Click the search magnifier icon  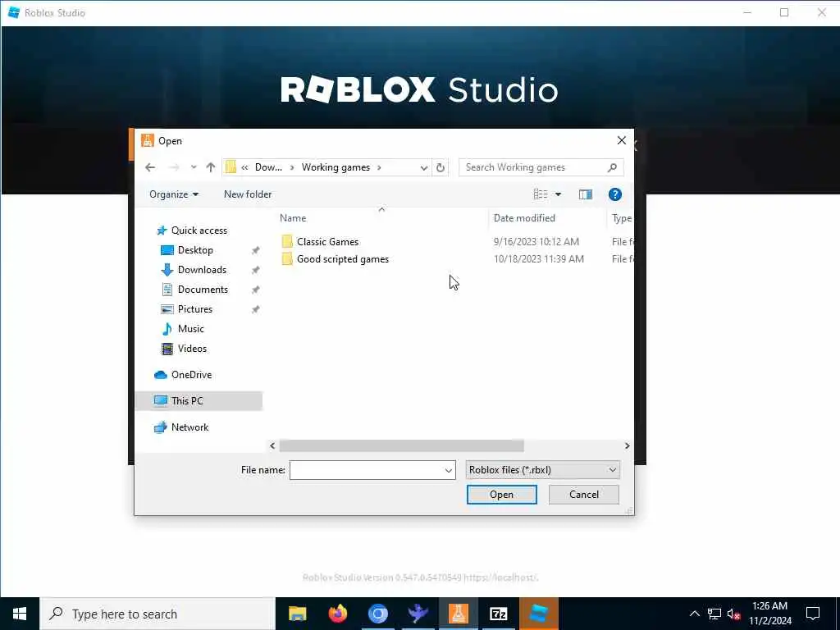pyautogui.click(x=612, y=167)
